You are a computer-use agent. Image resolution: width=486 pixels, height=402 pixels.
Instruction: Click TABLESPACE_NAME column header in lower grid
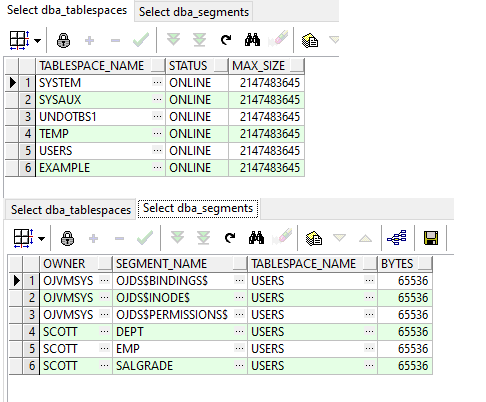click(x=312, y=264)
